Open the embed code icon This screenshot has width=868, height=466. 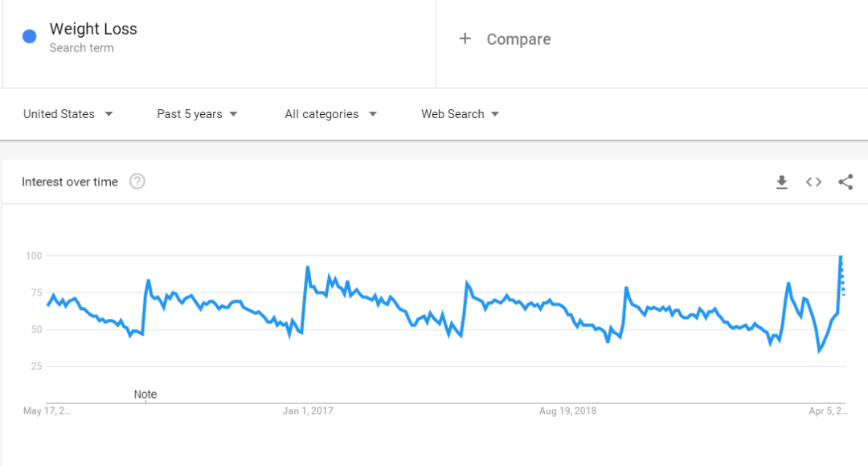[813, 182]
